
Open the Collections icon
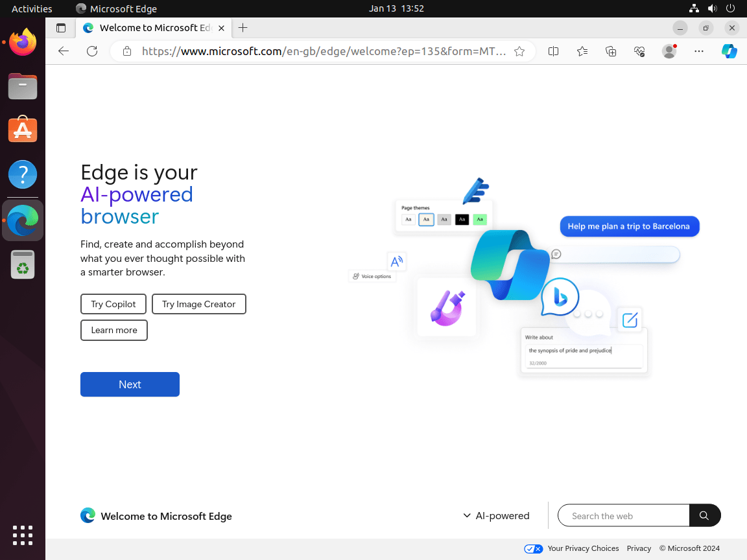click(x=610, y=51)
